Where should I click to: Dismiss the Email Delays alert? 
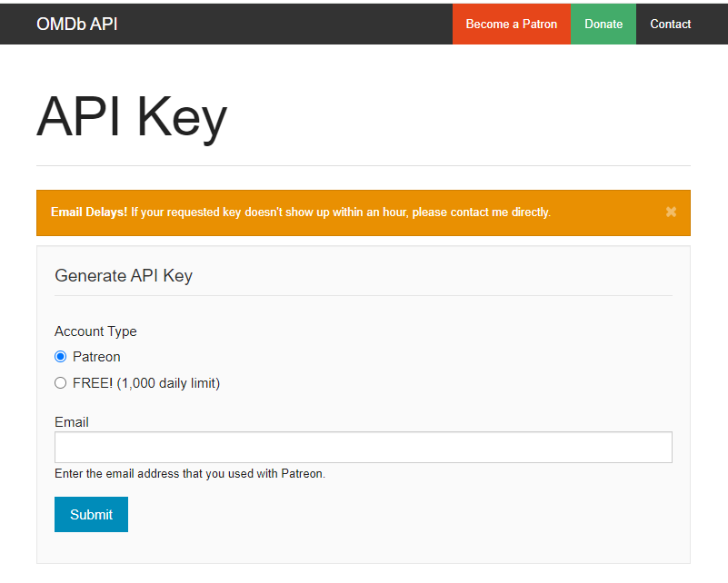[x=671, y=212]
